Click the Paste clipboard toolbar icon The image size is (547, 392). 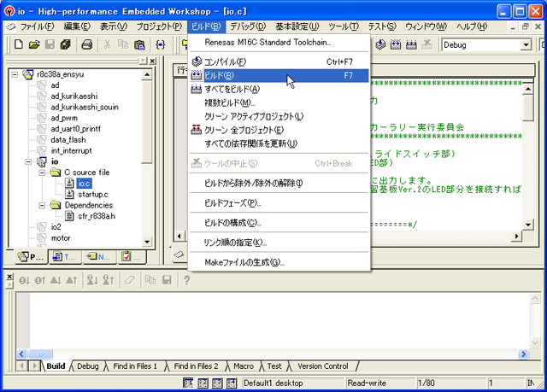(x=139, y=44)
